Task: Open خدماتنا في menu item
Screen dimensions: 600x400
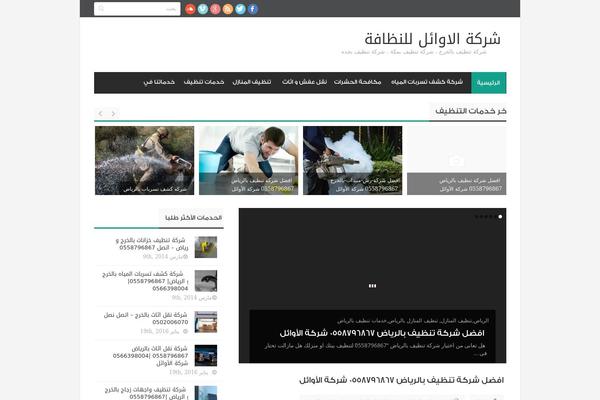Action: pyautogui.click(x=159, y=82)
